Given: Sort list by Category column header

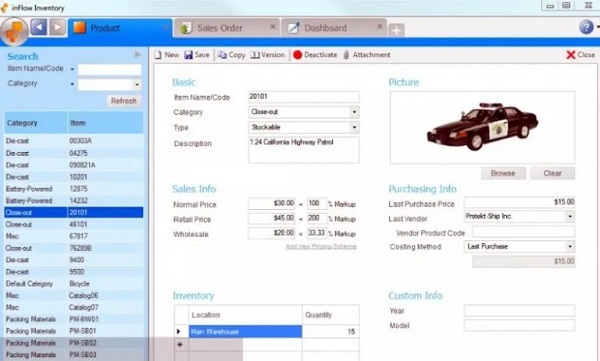Looking at the screenshot, I should point(36,123).
